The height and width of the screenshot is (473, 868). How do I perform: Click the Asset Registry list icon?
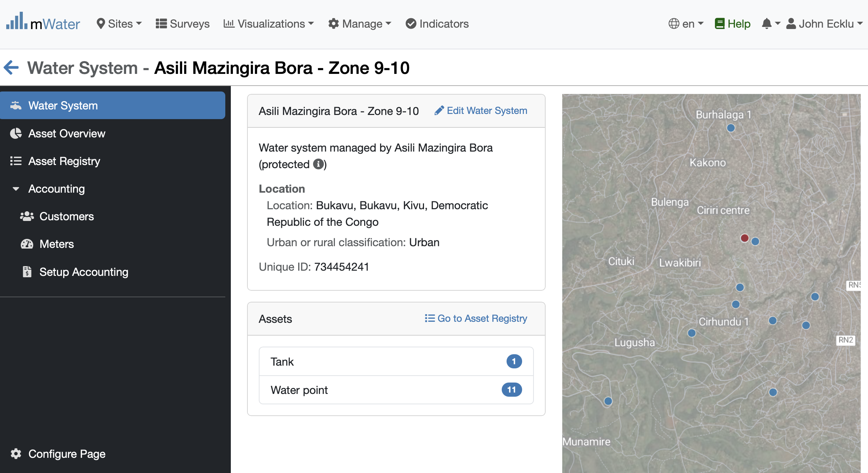(x=16, y=161)
